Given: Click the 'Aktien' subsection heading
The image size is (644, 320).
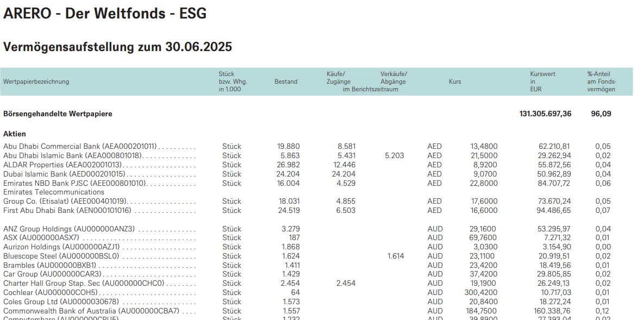Looking at the screenshot, I should [x=15, y=134].
